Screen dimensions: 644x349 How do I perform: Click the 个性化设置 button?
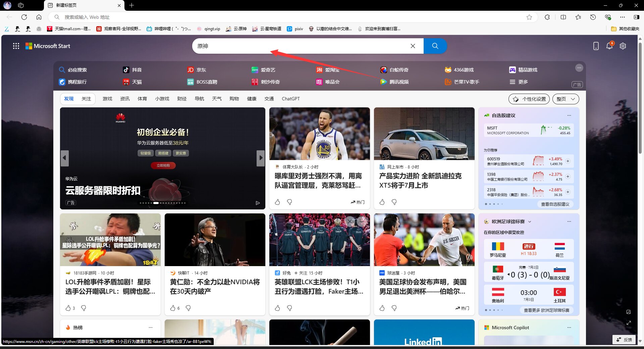point(529,99)
